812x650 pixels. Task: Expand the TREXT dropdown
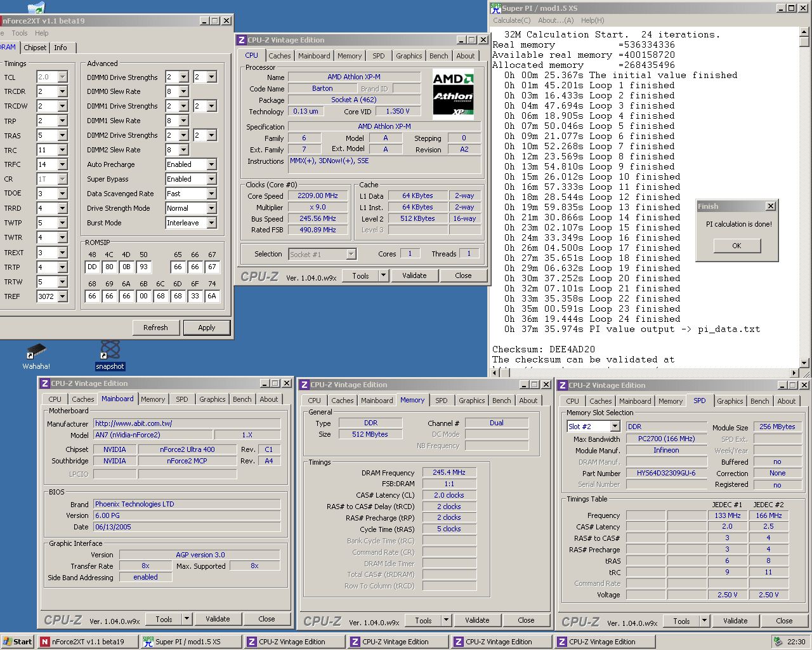[x=62, y=253]
